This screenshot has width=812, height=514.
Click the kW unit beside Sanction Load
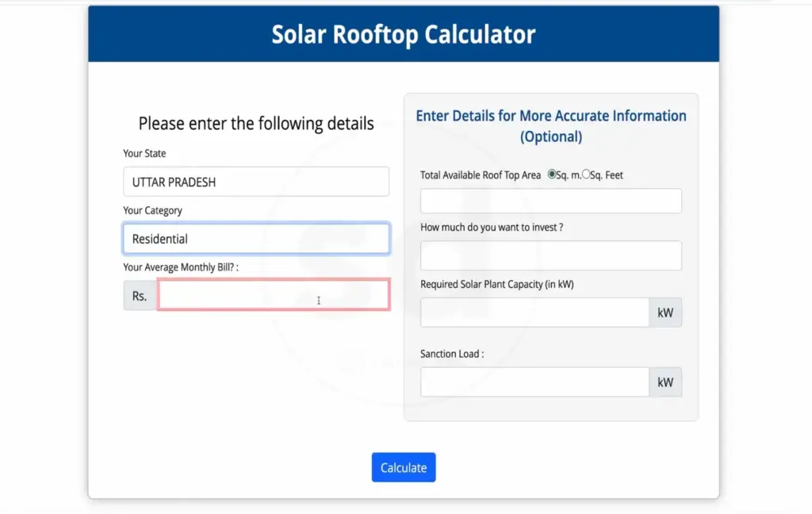pos(665,382)
